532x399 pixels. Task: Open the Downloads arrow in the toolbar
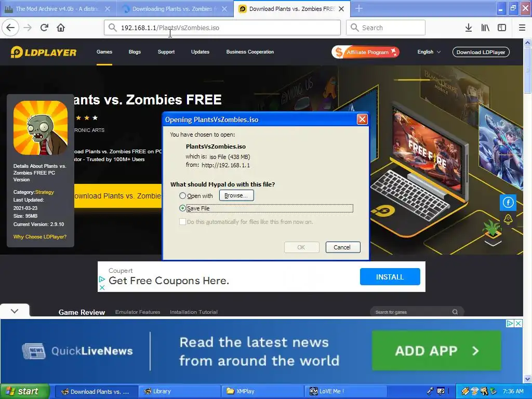coord(468,28)
